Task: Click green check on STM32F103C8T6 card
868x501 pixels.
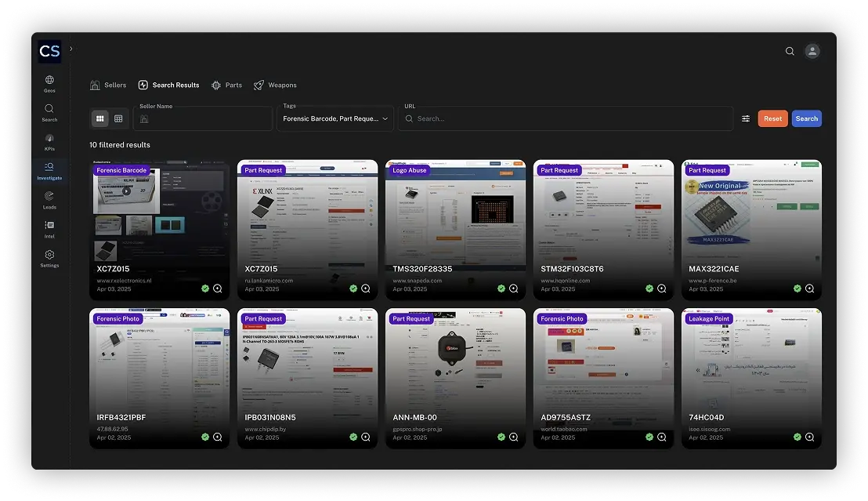Action: pos(649,289)
